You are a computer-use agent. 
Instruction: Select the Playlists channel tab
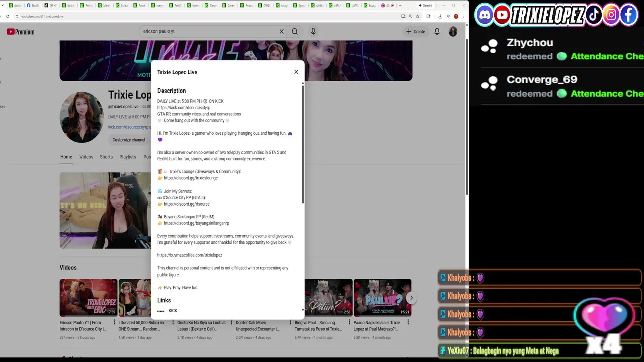[128, 157]
